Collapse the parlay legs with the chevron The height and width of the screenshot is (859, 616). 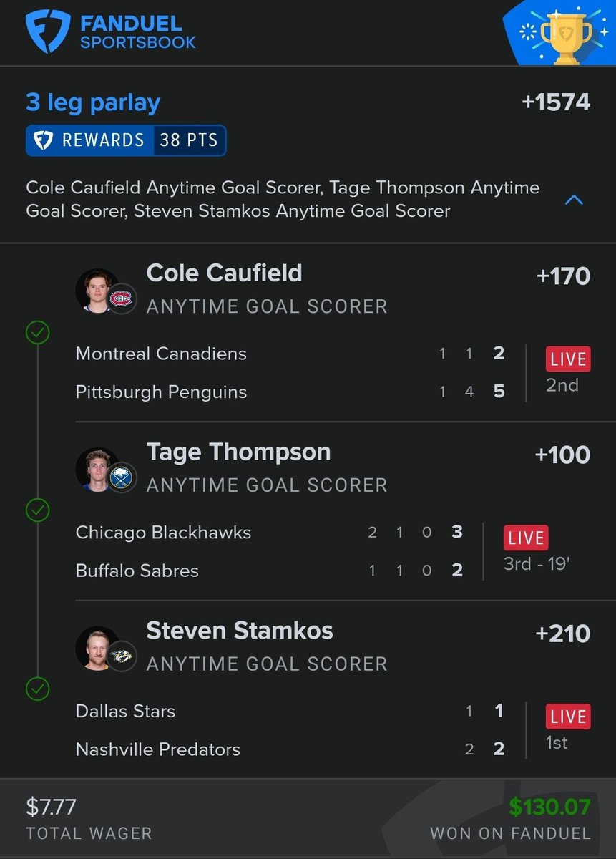click(574, 200)
